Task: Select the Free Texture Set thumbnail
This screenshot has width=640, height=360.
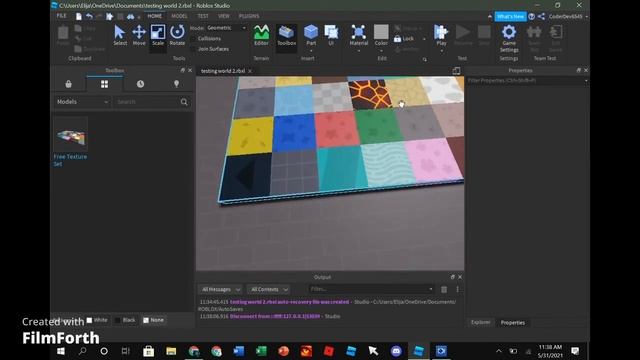Action: click(x=70, y=134)
